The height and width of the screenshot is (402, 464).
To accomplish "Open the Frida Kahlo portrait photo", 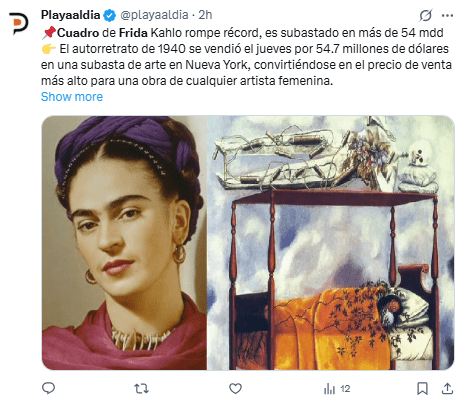I will [124, 243].
